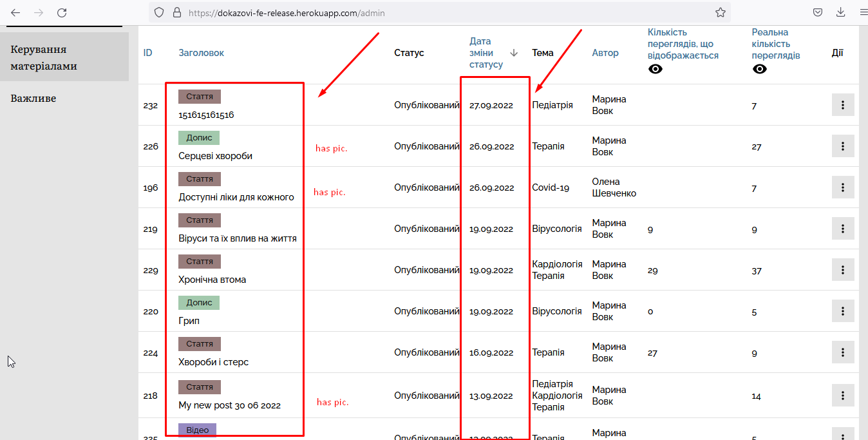This screenshot has width=868, height=440.
Task: Click date 16.09.2022
Action: click(491, 352)
